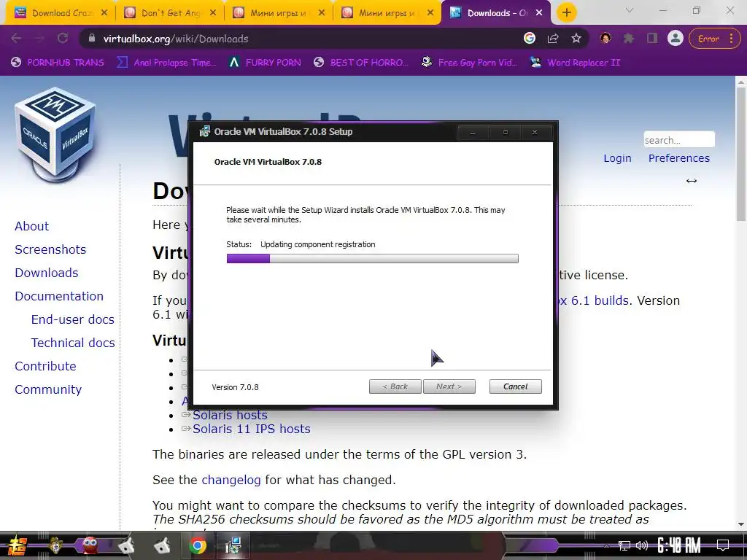The image size is (747, 560).
Task: Close the Downloads tab
Action: point(539,13)
